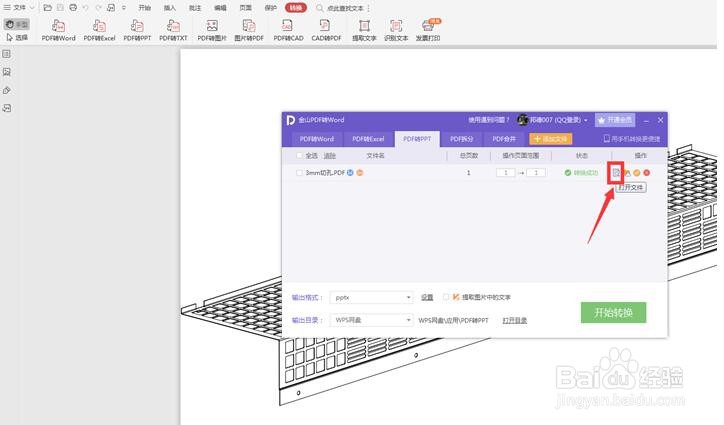Screen dimensions: 724x425
Task: Click the orange badge icon next to 3mm切孔.PDF
Action: 360,173
